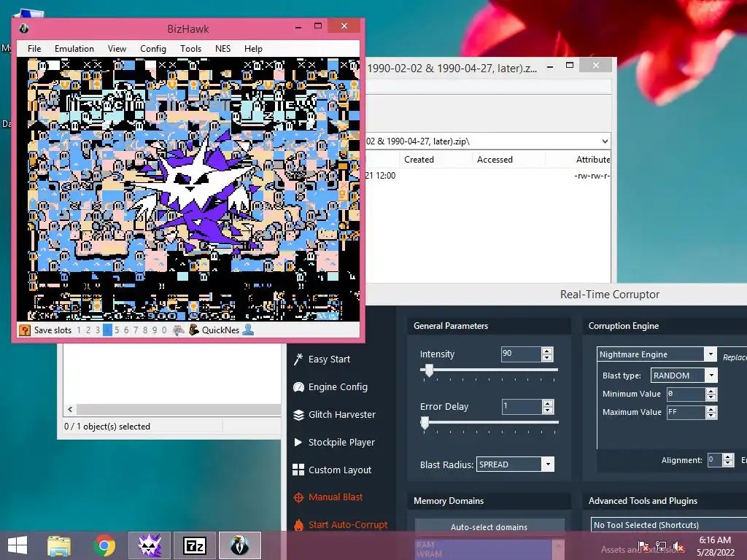Open the Glitch Harvester panel
This screenshot has height=560, width=747.
point(341,415)
